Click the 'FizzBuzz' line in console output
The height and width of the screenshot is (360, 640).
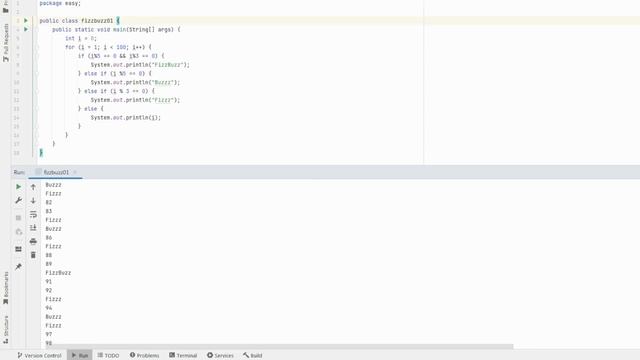58,273
